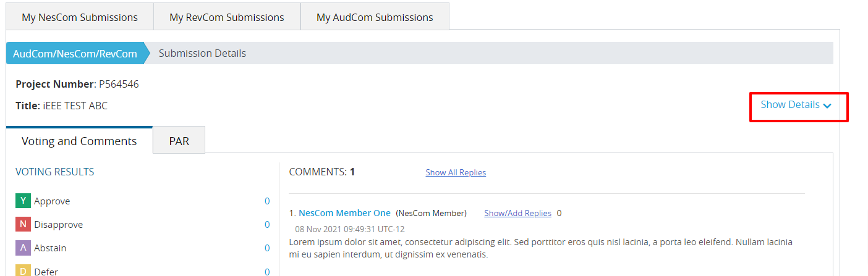Select the Voting and Comments tab
The height and width of the screenshot is (276, 868).
click(x=79, y=140)
